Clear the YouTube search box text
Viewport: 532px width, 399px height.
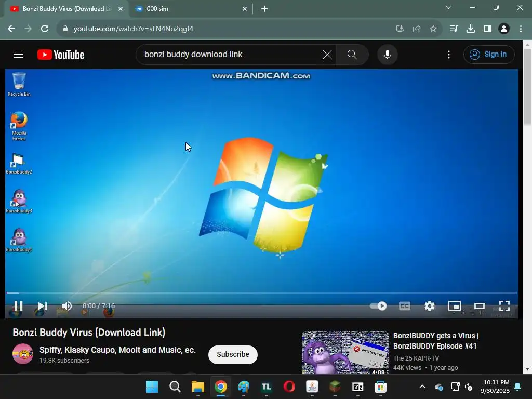coord(327,54)
